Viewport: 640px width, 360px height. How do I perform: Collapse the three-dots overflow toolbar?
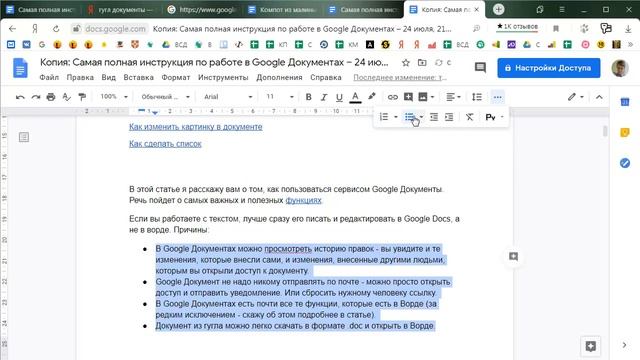click(497, 97)
